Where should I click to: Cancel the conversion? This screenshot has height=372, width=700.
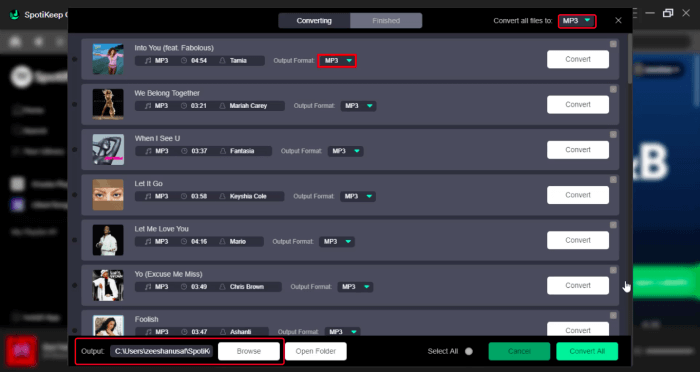[519, 351]
